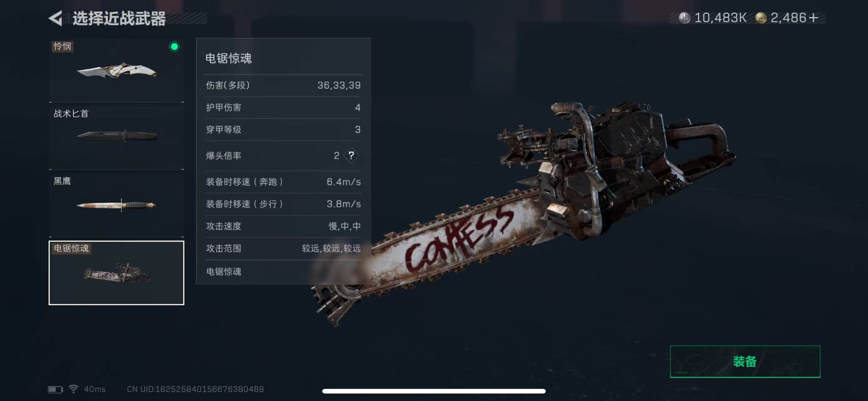Image resolution: width=868 pixels, height=401 pixels.
Task: Click the green equipped indicator on 怜悯
Action: pyautogui.click(x=174, y=47)
